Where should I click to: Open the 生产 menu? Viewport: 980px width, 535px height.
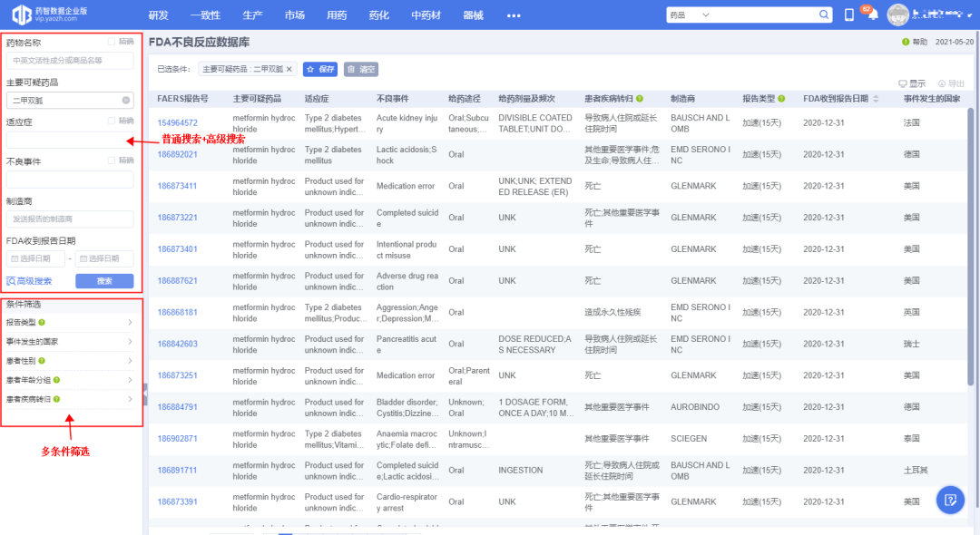[253, 15]
